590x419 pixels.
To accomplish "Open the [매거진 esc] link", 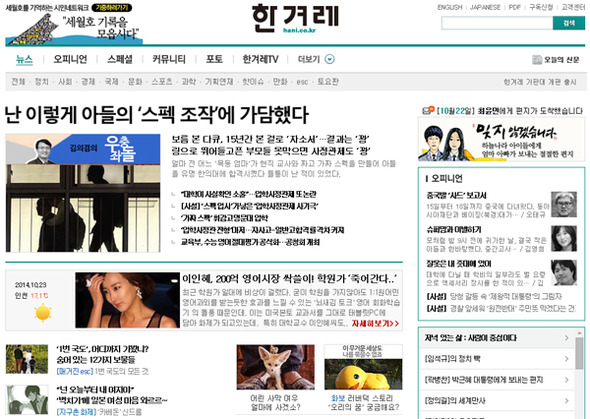I will pyautogui.click(x=74, y=372).
